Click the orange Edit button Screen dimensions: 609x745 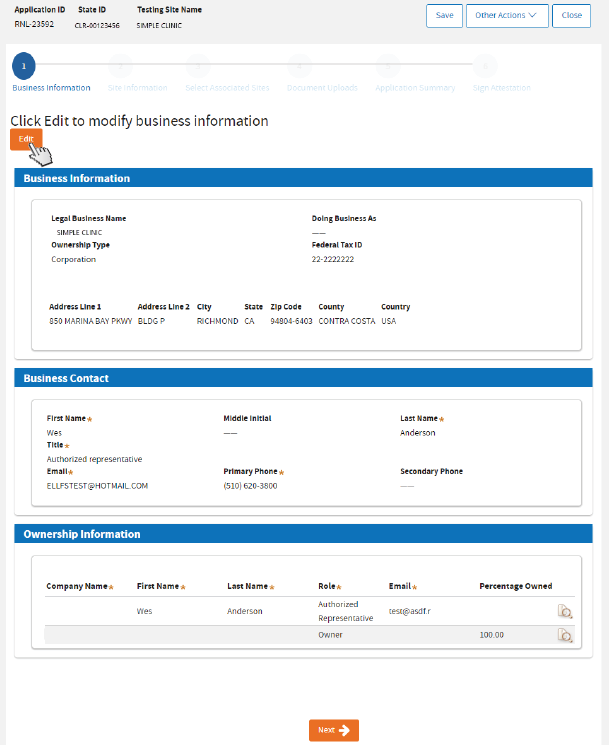click(26, 138)
